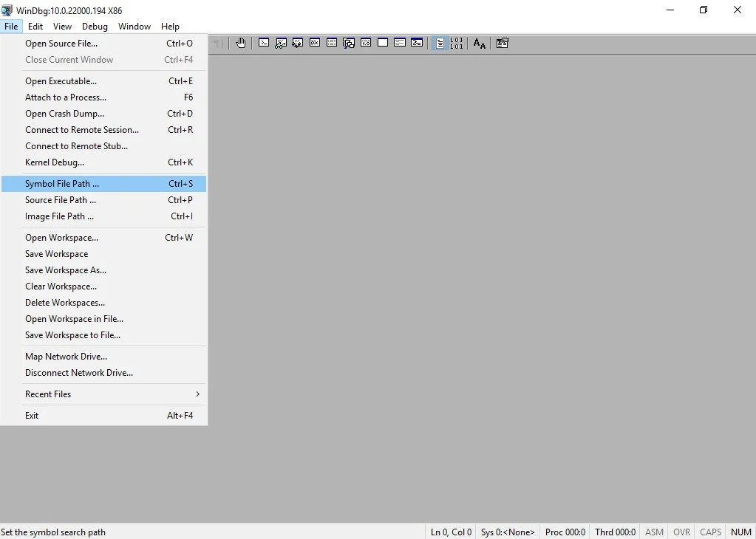Open the Command window from toolbar
Image resolution: width=756 pixels, height=539 pixels.
click(264, 43)
